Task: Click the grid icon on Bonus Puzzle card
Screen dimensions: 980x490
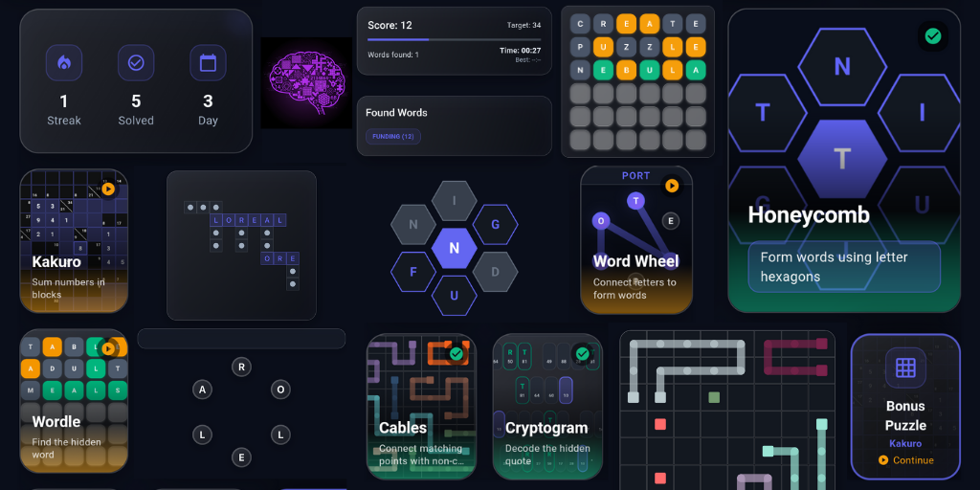Action: coord(905,367)
